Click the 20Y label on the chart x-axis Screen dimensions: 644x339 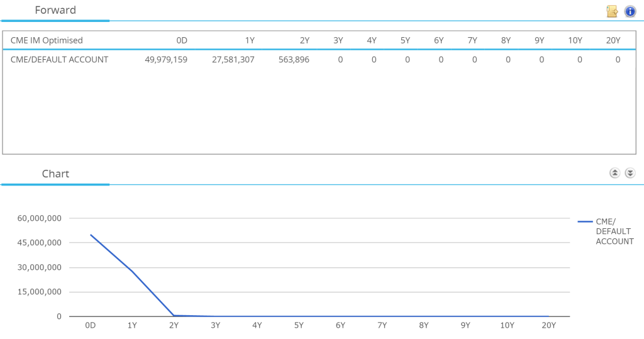(x=548, y=325)
